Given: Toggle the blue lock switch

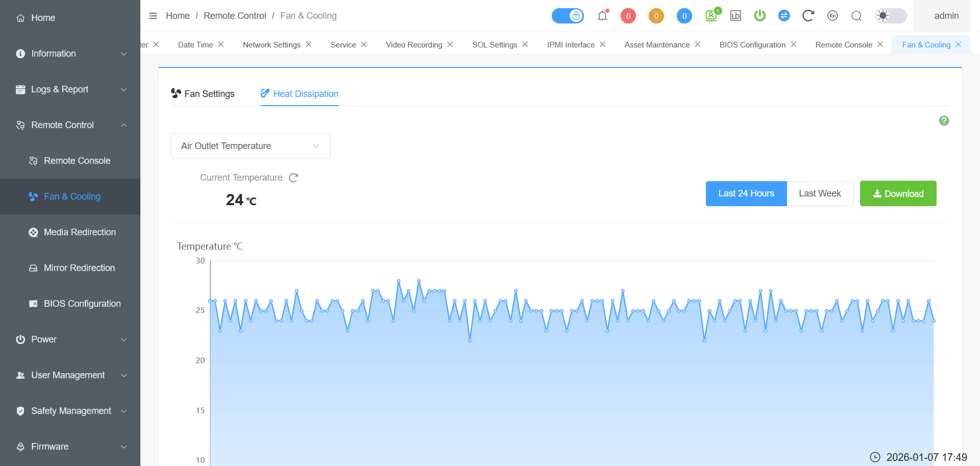Looking at the screenshot, I should pyautogui.click(x=568, y=16).
